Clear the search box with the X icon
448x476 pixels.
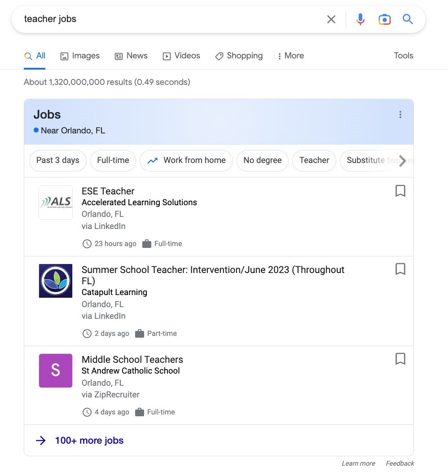pos(331,19)
